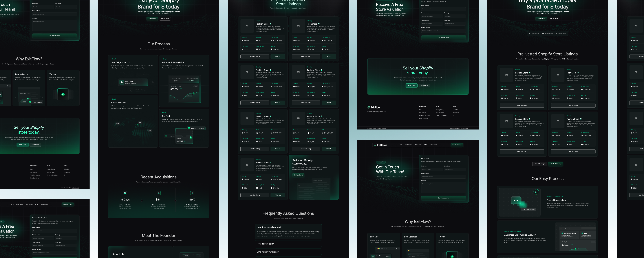Select the icon above the 19 Days stat
The height and width of the screenshot is (258, 644).
125,193
